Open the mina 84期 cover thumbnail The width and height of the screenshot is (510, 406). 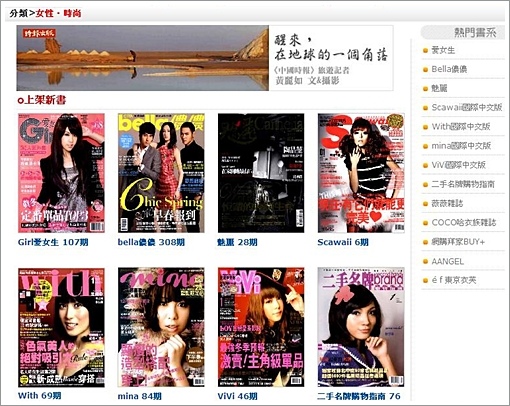tap(161, 327)
